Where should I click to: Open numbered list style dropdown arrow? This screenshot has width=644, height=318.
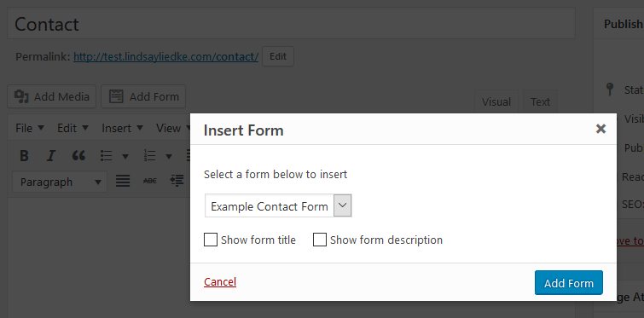pyautogui.click(x=168, y=156)
